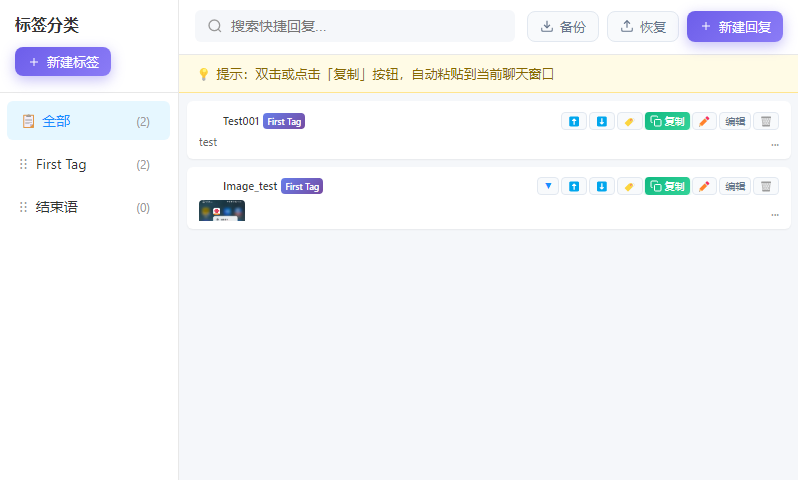Move Test001 reply down with arrow icon
This screenshot has height=480, width=798.
coord(602,121)
